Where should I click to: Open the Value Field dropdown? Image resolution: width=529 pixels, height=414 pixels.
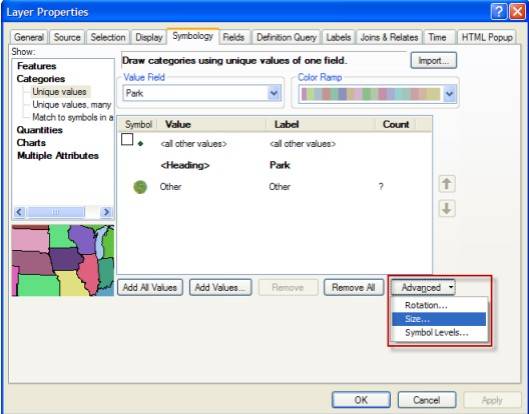pyautogui.click(x=274, y=93)
